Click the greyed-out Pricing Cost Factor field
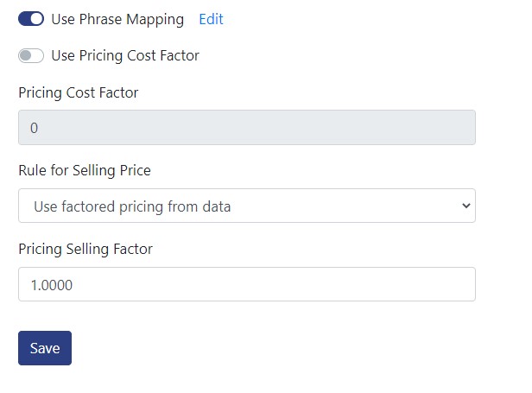The image size is (532, 393). click(247, 127)
